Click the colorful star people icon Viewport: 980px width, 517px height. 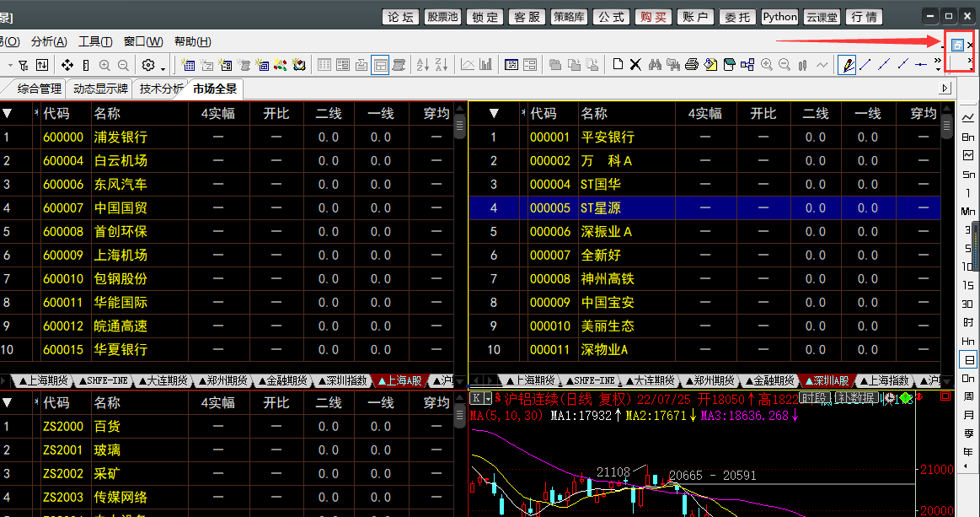280,64
